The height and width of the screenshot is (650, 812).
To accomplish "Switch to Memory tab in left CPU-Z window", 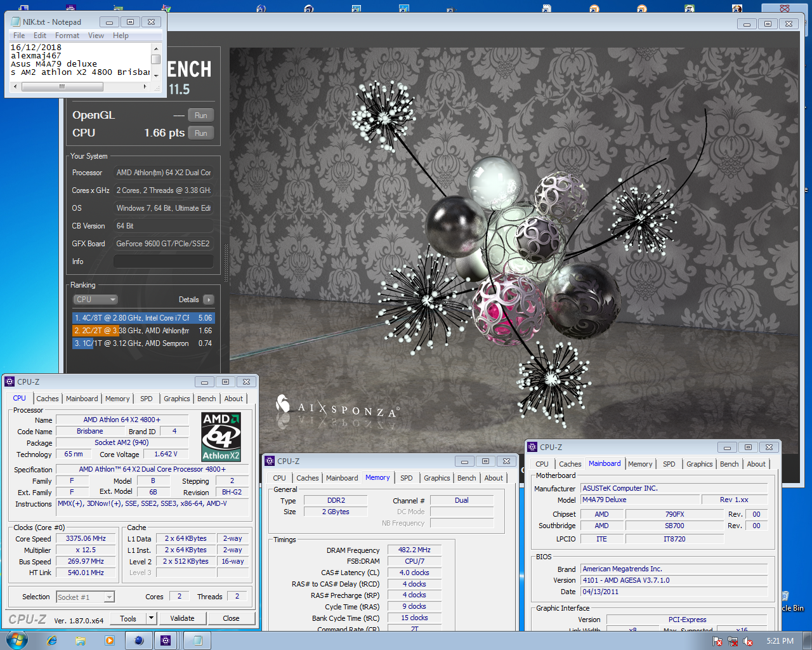I will pos(117,399).
